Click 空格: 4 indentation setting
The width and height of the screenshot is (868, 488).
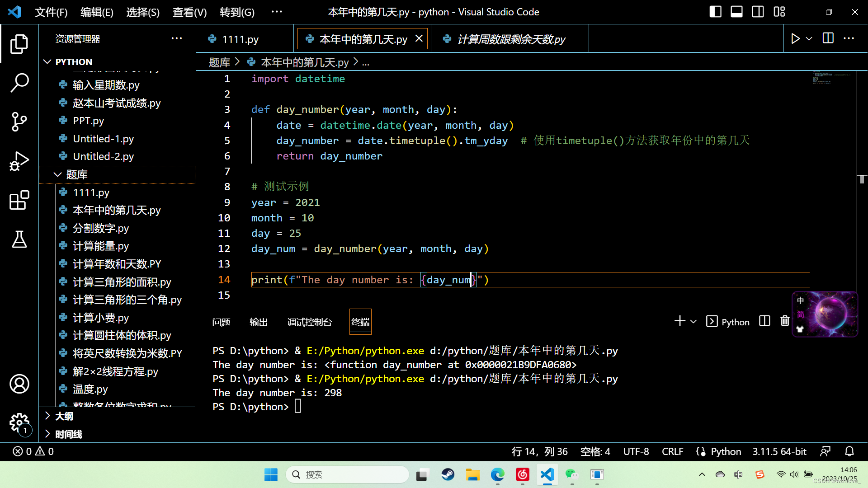[x=595, y=451]
